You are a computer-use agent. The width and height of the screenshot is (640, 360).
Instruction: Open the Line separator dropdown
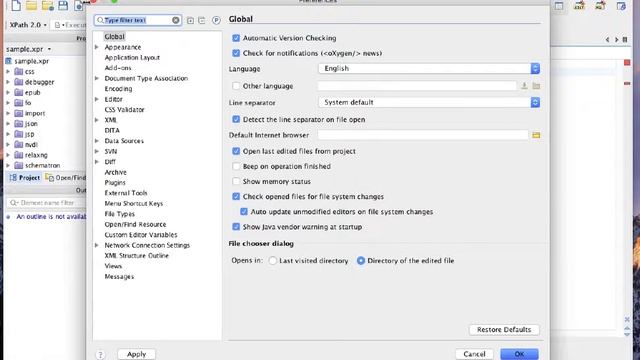click(429, 102)
